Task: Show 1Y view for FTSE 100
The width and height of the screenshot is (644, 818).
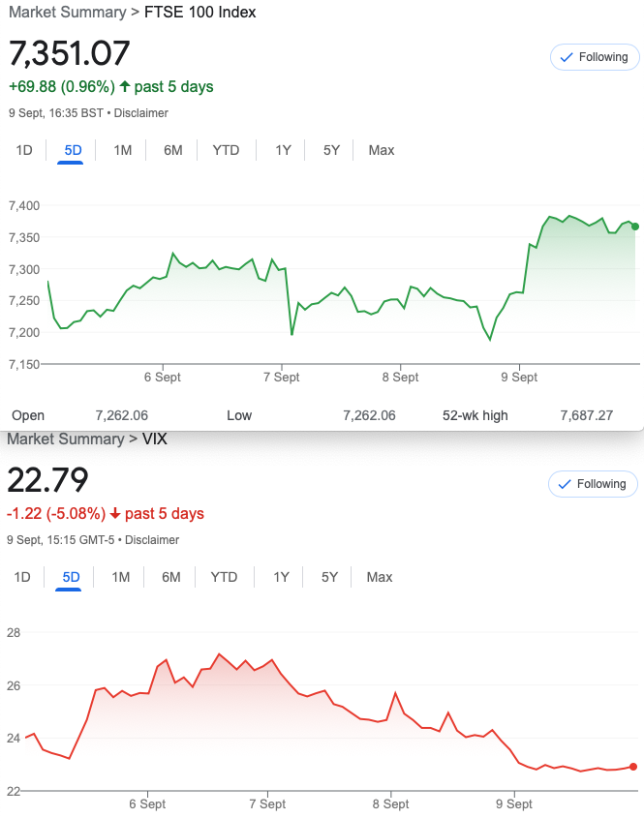Action: click(283, 150)
